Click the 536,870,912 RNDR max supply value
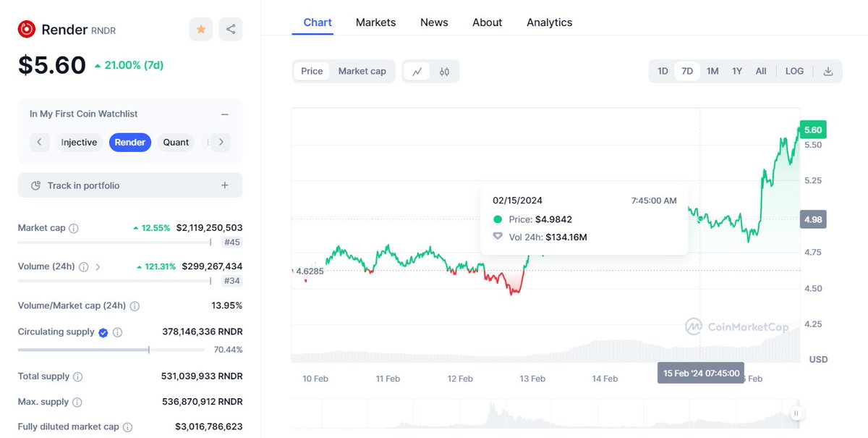868x438 pixels. 202,402
